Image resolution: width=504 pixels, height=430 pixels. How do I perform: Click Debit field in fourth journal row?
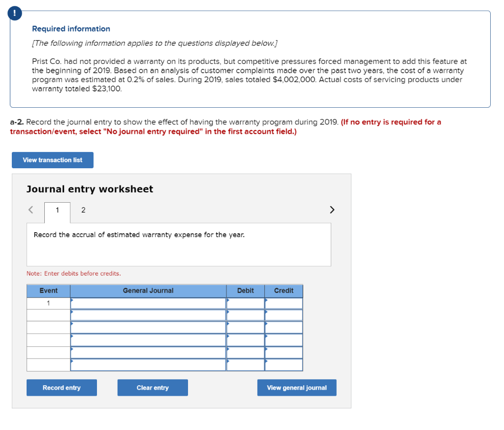tap(246, 340)
